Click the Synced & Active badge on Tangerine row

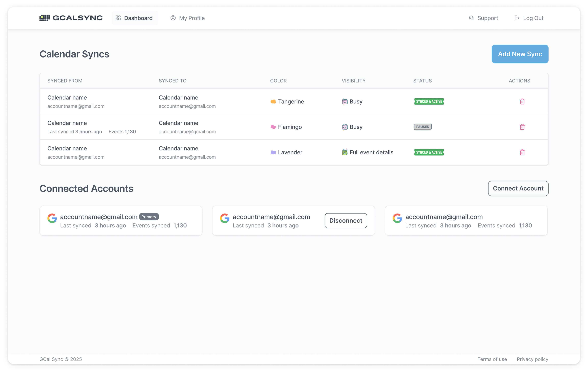pyautogui.click(x=429, y=102)
